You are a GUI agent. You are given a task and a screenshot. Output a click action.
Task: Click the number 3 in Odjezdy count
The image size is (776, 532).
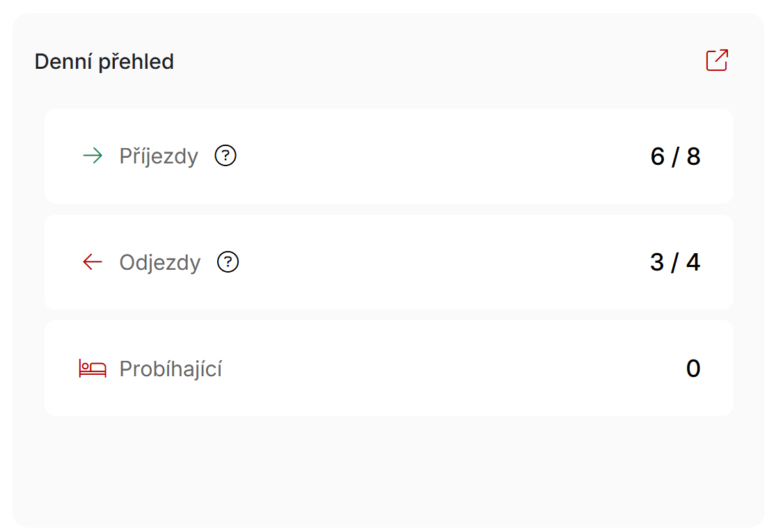tap(657, 262)
